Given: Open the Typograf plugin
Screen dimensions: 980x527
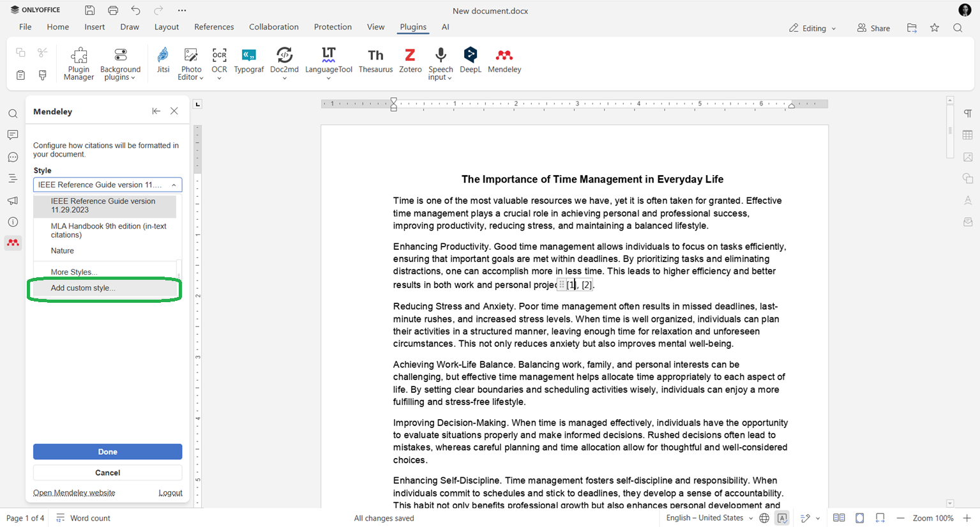Looking at the screenshot, I should click(248, 61).
